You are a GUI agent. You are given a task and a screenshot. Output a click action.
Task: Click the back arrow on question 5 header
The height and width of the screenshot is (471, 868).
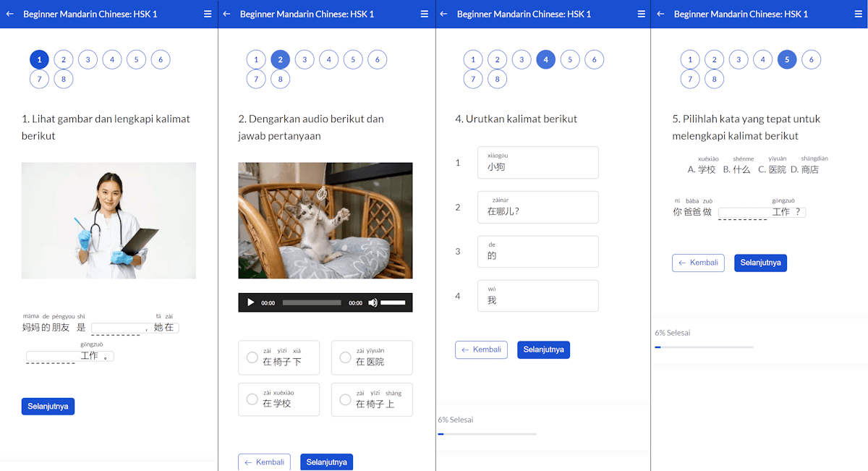pyautogui.click(x=660, y=14)
